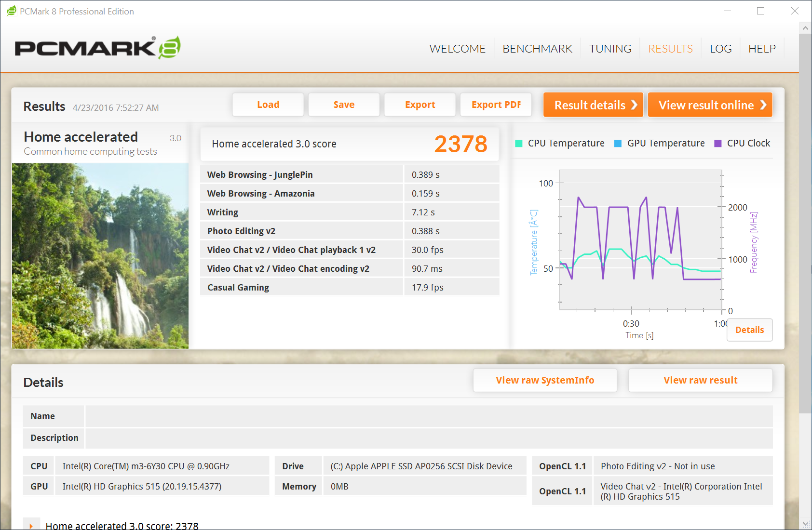Click the PCMark 8 app icon in title bar
812x530 pixels.
(11, 11)
